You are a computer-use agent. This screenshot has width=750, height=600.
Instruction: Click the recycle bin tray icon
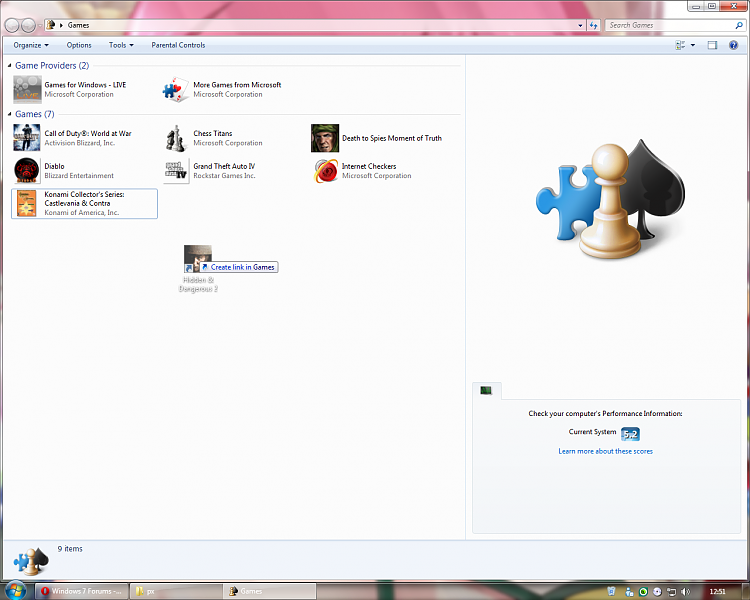611,591
